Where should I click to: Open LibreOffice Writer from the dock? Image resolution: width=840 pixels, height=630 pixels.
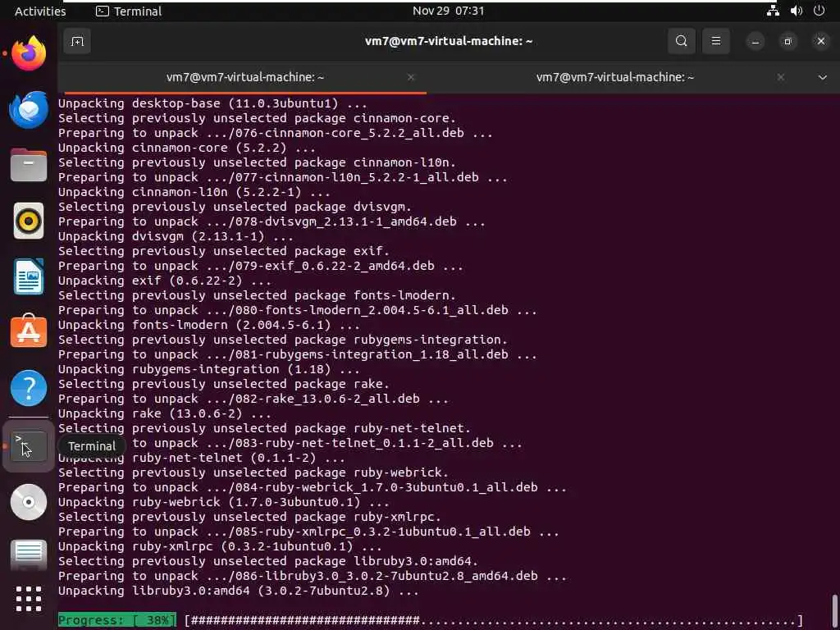click(29, 276)
